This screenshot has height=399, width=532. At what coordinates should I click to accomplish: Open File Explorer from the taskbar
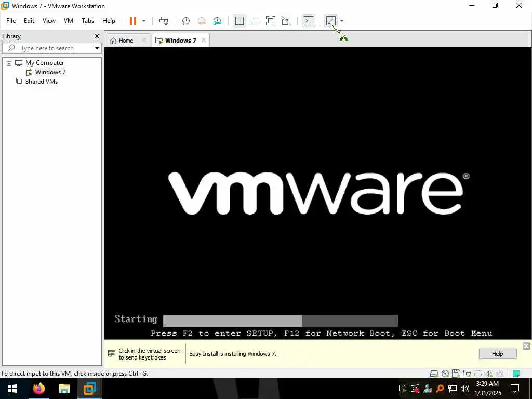pos(64,389)
